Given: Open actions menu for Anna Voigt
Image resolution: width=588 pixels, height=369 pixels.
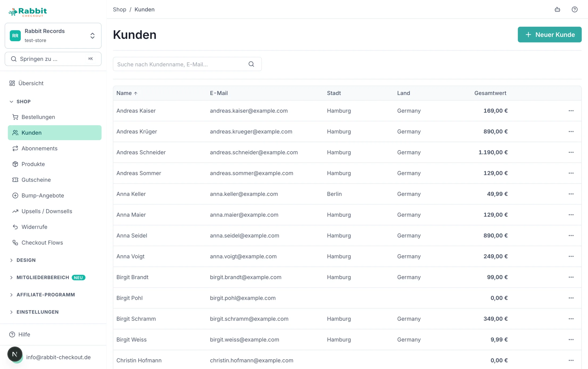Looking at the screenshot, I should coord(571,256).
